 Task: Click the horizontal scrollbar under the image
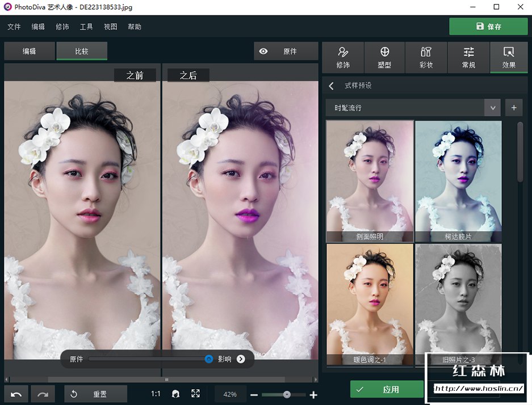click(166, 379)
